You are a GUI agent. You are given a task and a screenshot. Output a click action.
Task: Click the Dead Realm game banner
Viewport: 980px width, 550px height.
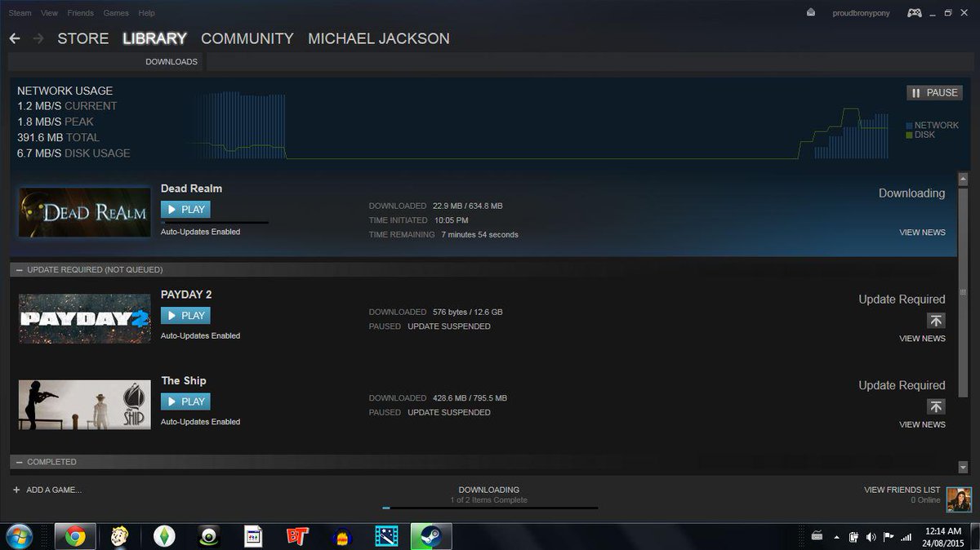coord(85,213)
